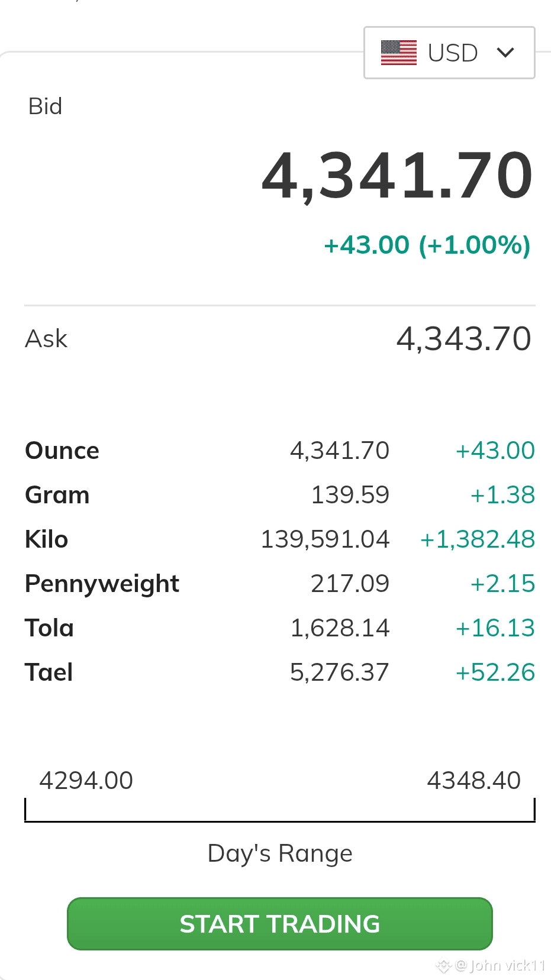Choose the Kilo row label
The height and width of the screenshot is (980, 551).
[47, 539]
